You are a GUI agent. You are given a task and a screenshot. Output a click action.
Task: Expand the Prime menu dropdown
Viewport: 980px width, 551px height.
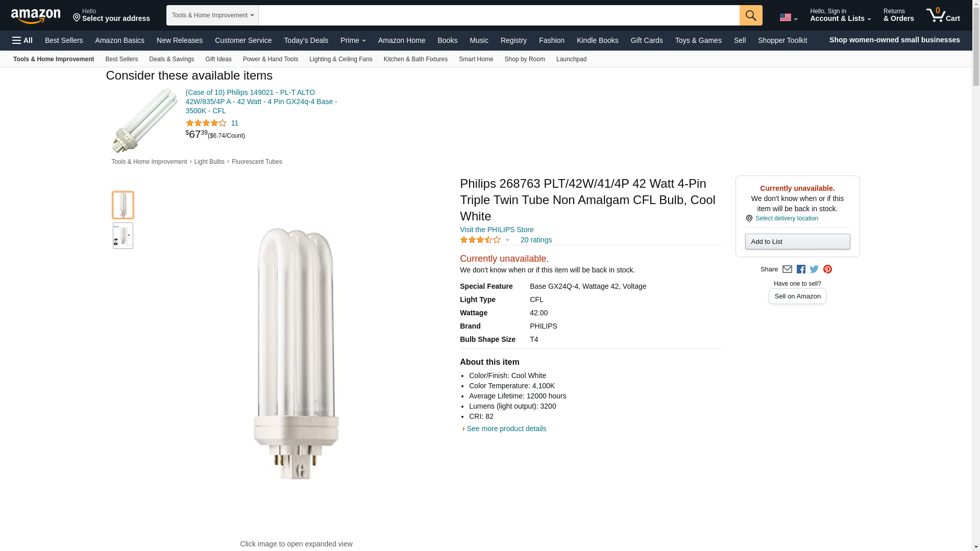click(x=353, y=40)
